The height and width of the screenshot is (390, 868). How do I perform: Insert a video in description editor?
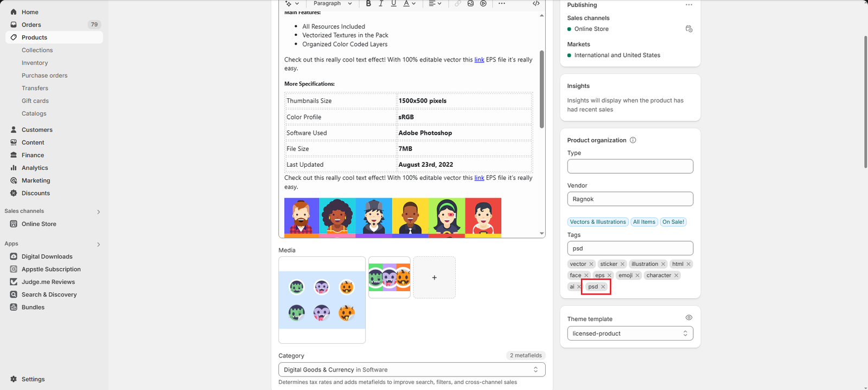(483, 3)
